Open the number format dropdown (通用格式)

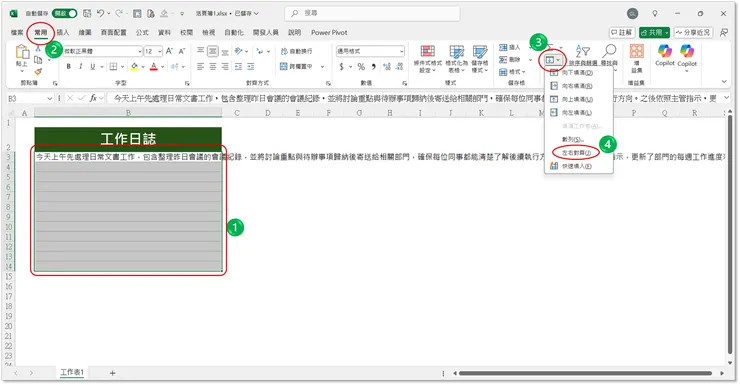tap(402, 51)
